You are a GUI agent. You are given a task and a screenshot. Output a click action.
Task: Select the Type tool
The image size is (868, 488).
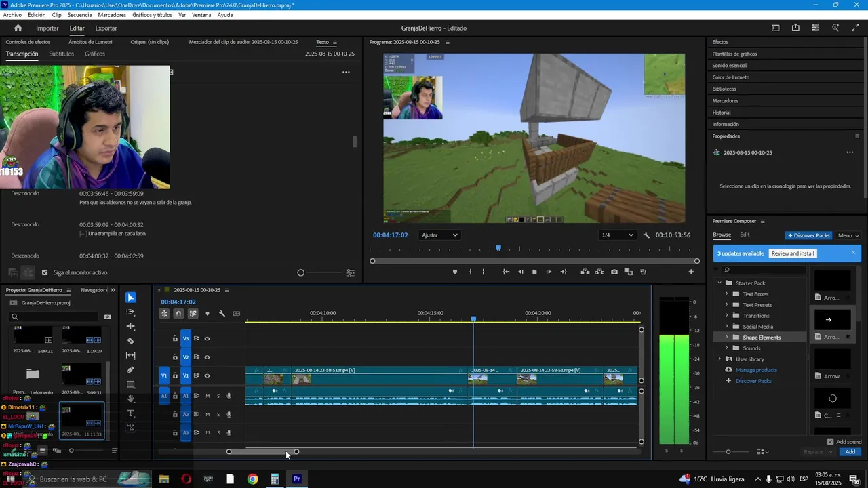pos(131,413)
